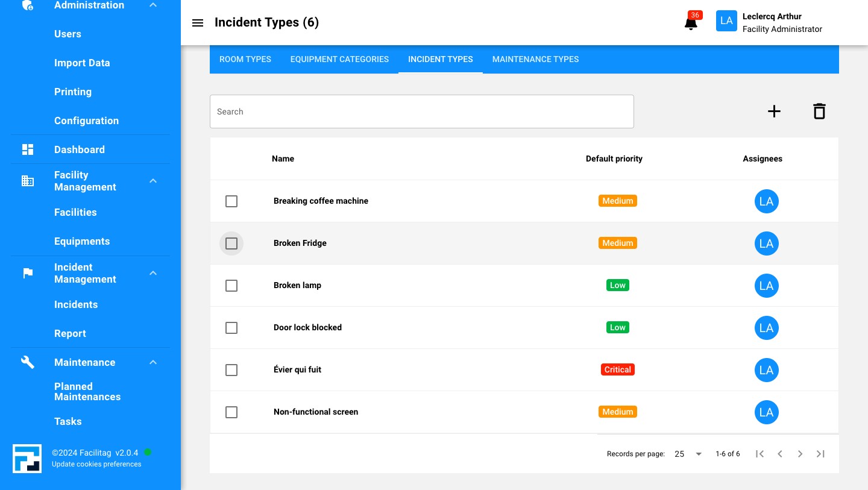Screen dimensions: 868x490
Task: Collapse the Administration section
Action: [153, 5]
